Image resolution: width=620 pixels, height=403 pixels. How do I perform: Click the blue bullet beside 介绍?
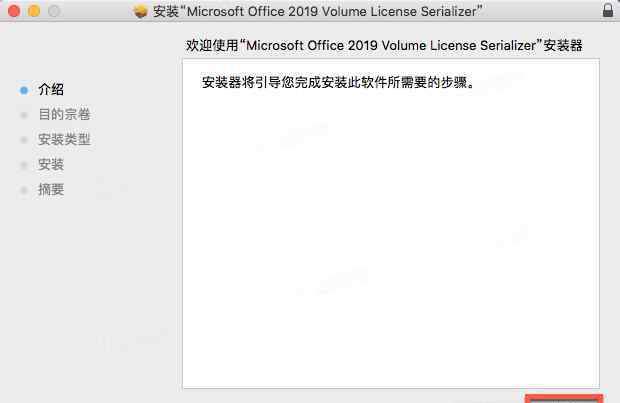click(23, 90)
